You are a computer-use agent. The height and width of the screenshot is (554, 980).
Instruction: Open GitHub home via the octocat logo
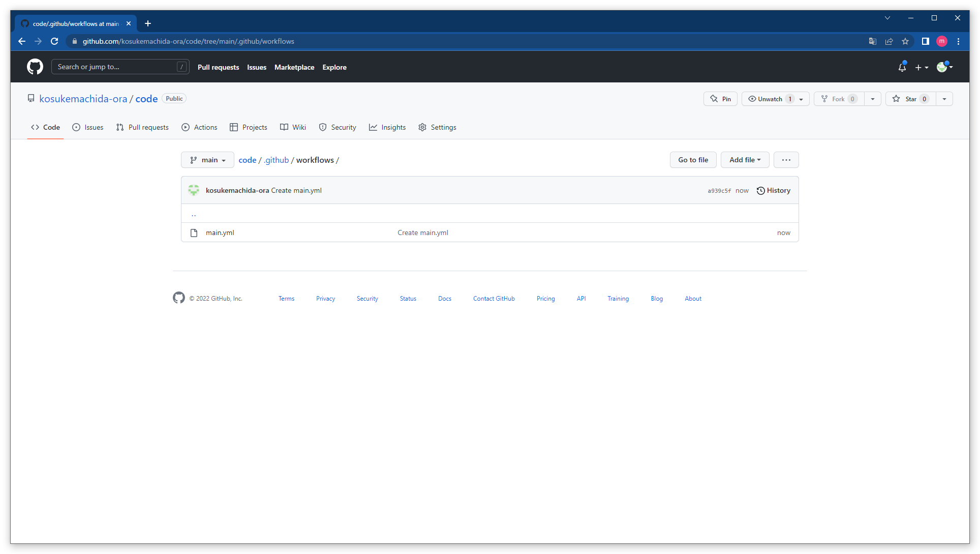click(x=35, y=67)
